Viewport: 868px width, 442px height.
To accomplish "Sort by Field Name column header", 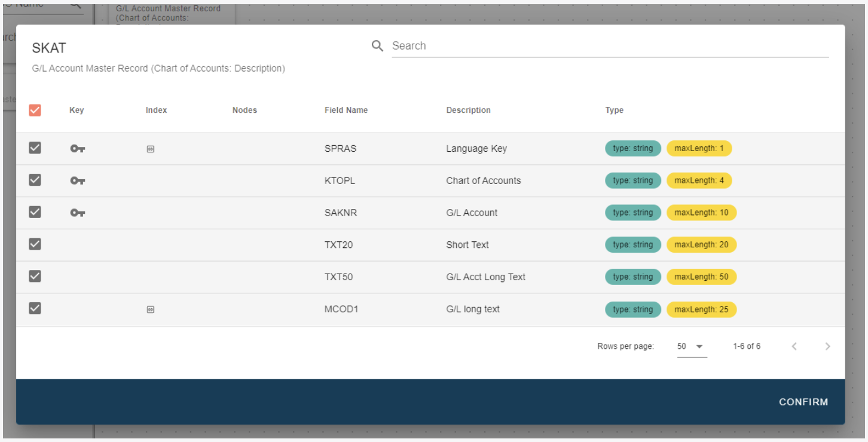I will pyautogui.click(x=346, y=110).
